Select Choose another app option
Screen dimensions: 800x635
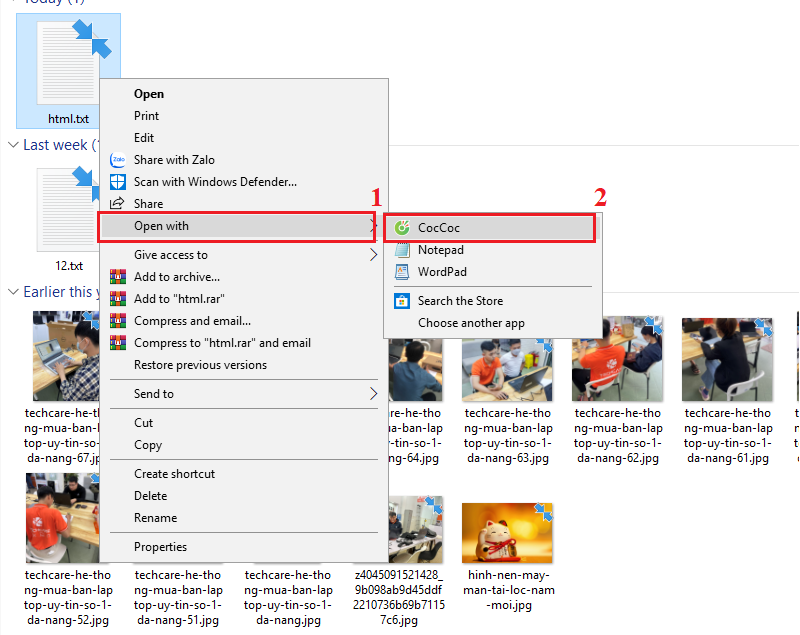click(x=471, y=323)
